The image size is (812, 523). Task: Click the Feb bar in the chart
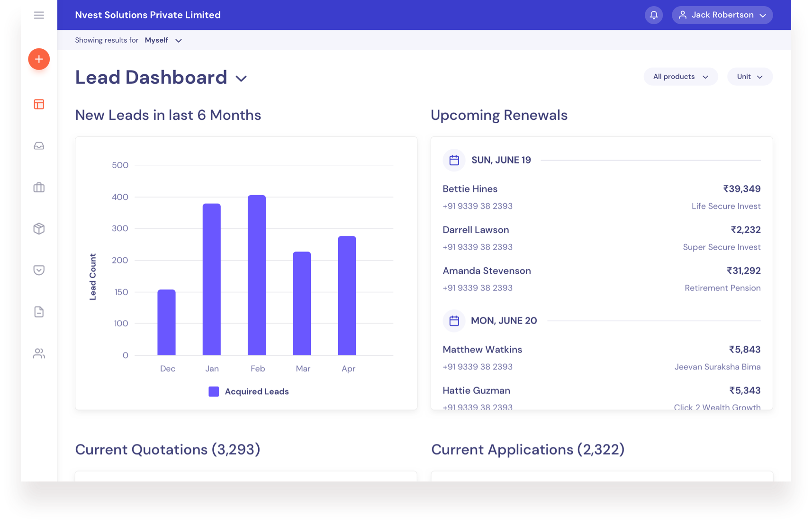coord(257,275)
